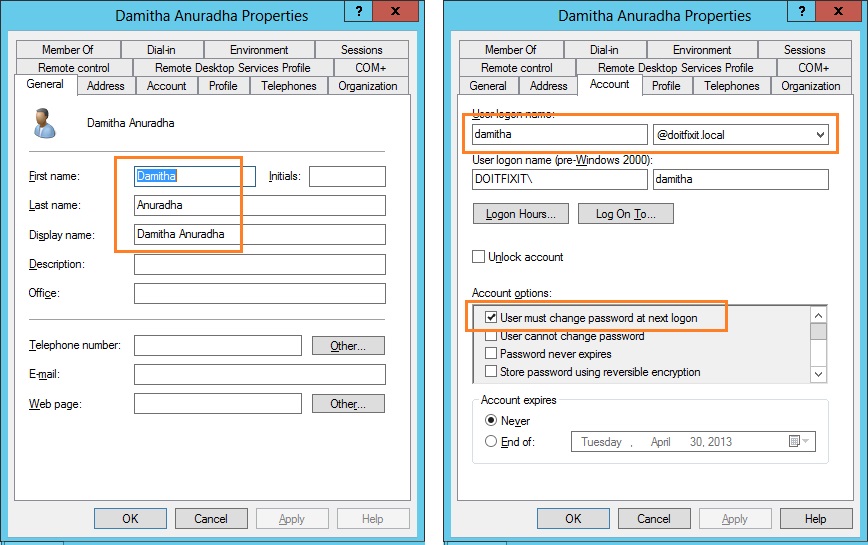Click Cancel in the right properties window

pyautogui.click(x=654, y=518)
